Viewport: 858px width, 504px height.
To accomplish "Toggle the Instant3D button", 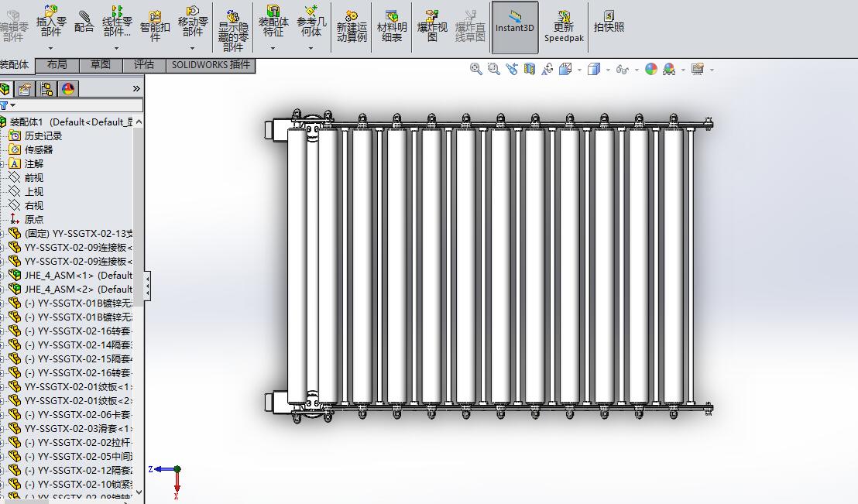I will pyautogui.click(x=515, y=27).
